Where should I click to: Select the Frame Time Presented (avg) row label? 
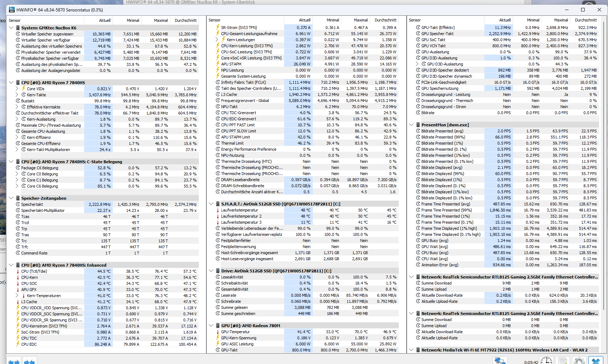(x=446, y=204)
